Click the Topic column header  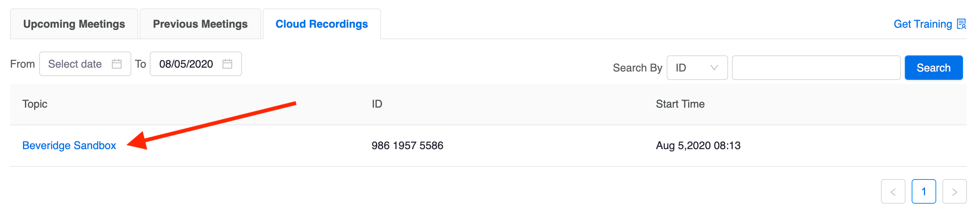pyautogui.click(x=35, y=104)
